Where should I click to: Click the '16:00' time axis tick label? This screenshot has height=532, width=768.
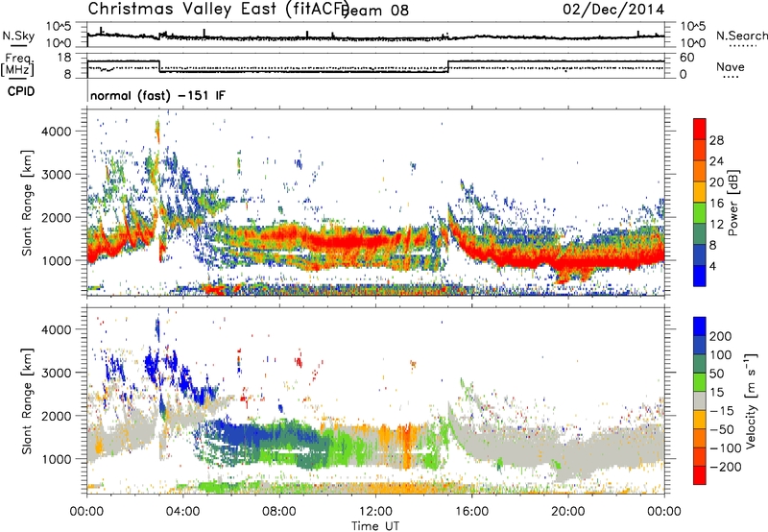[x=471, y=512]
